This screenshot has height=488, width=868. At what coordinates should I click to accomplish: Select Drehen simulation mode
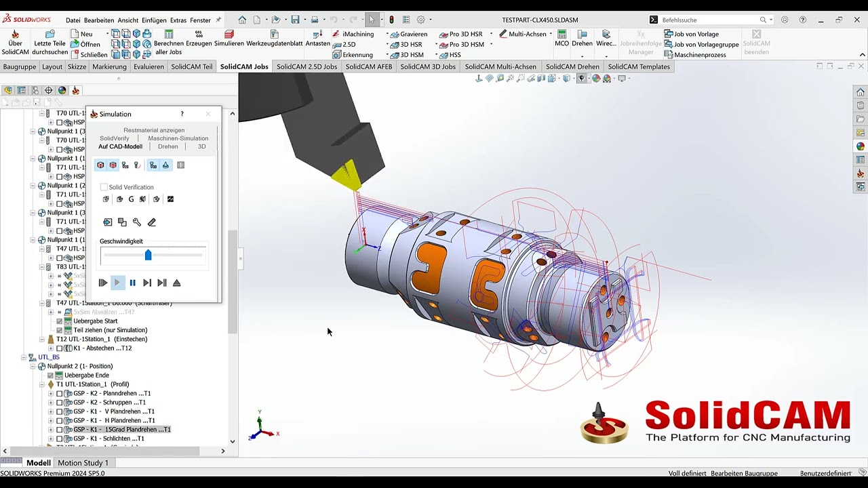(168, 146)
